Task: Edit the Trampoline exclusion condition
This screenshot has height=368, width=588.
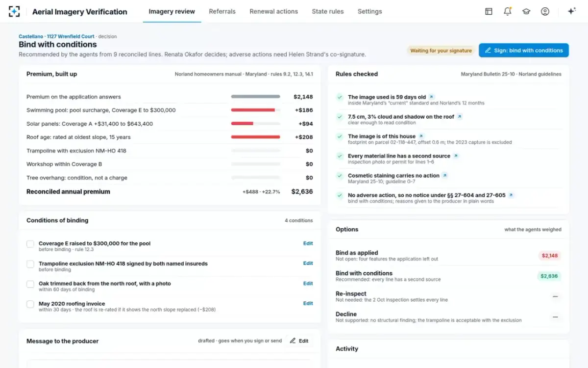Action: pyautogui.click(x=308, y=263)
